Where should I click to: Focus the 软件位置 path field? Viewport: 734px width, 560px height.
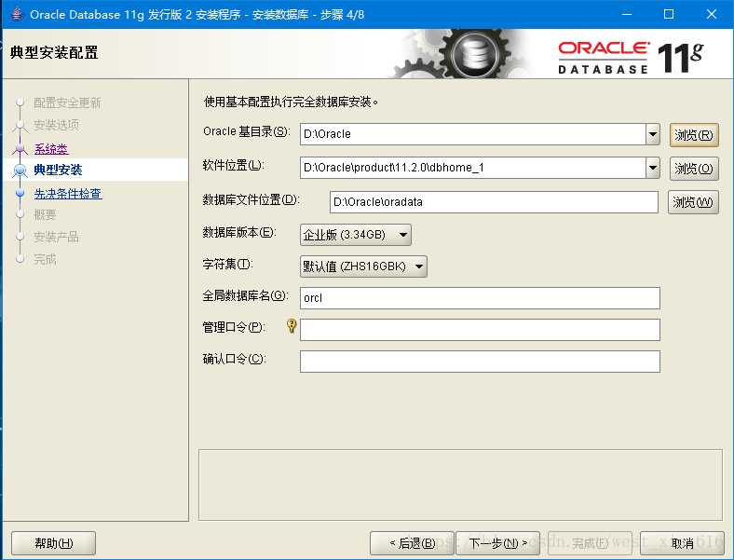pos(472,168)
